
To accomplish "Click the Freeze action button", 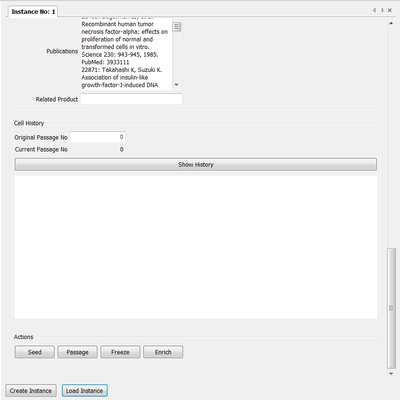I will [x=120, y=352].
